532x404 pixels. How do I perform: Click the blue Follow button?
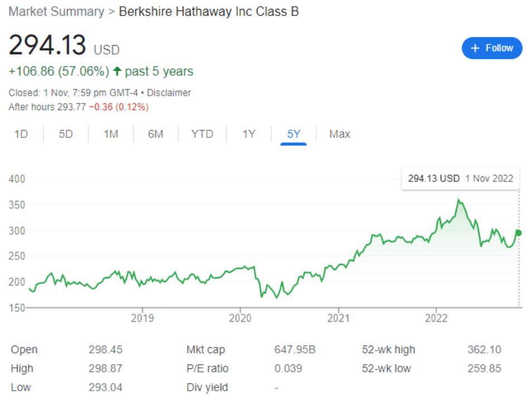pyautogui.click(x=492, y=48)
